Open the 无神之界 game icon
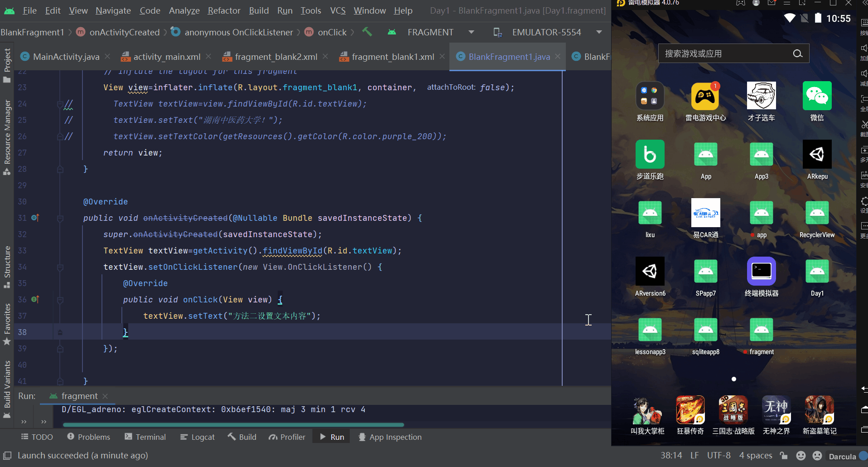The height and width of the screenshot is (467, 868). [x=776, y=410]
